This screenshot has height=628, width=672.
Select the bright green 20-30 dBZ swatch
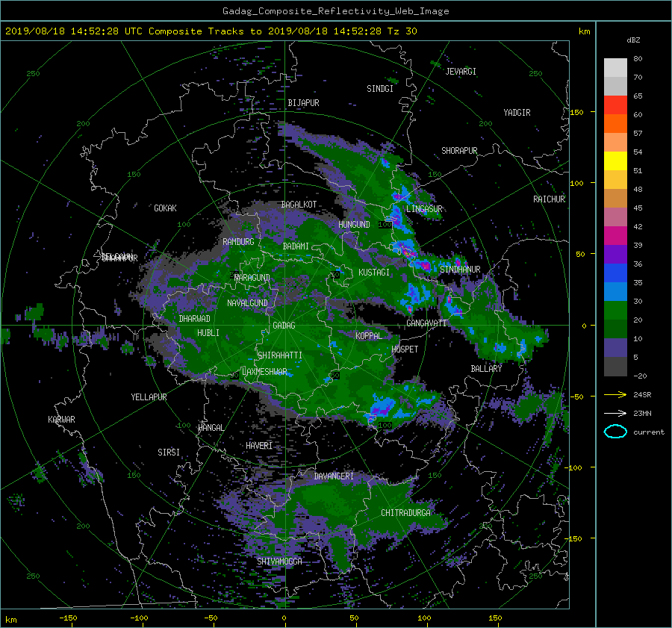coord(615,311)
